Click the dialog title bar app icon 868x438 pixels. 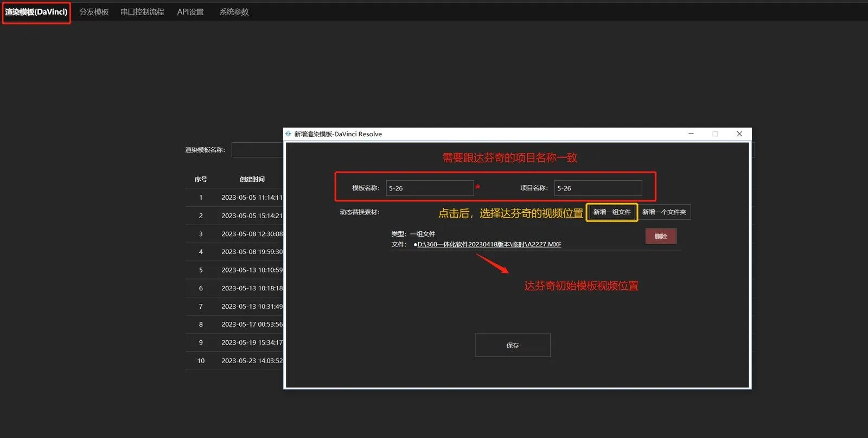(288, 134)
